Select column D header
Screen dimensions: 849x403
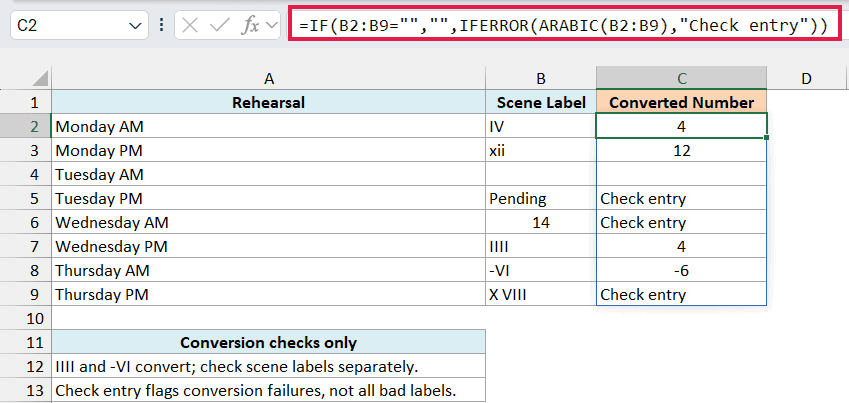[807, 79]
